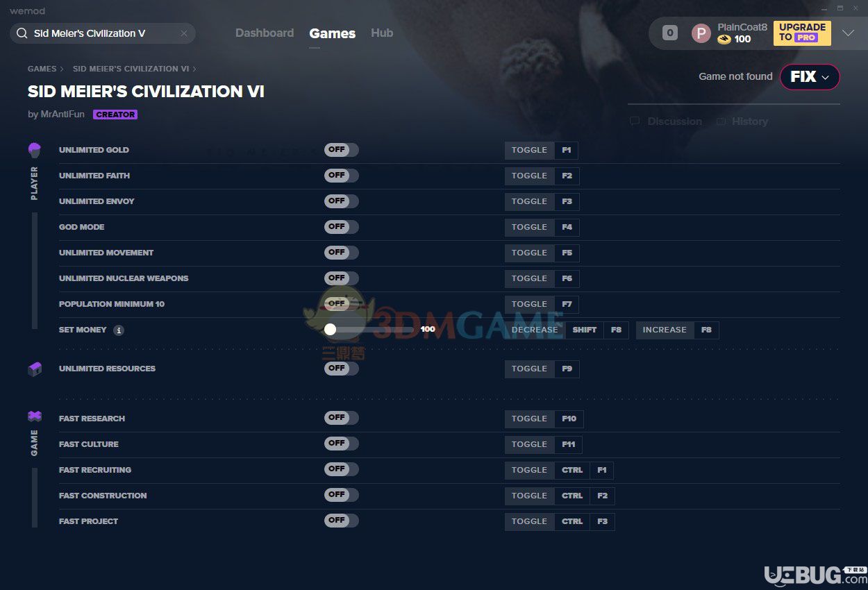Click the F5 hotkey for Unlimited Movement
Image resolution: width=868 pixels, height=590 pixels.
[x=567, y=253]
